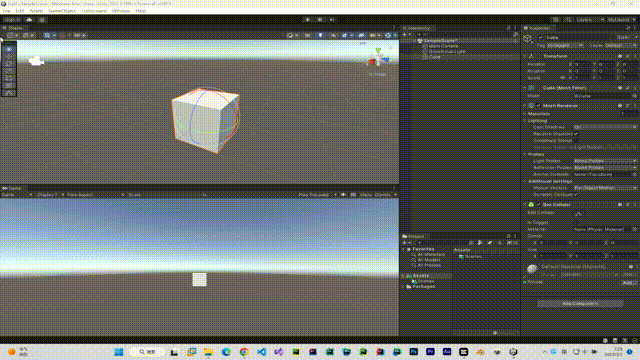Open the Motion Vectors dropdown
The width and height of the screenshot is (640, 360).
(x=605, y=188)
